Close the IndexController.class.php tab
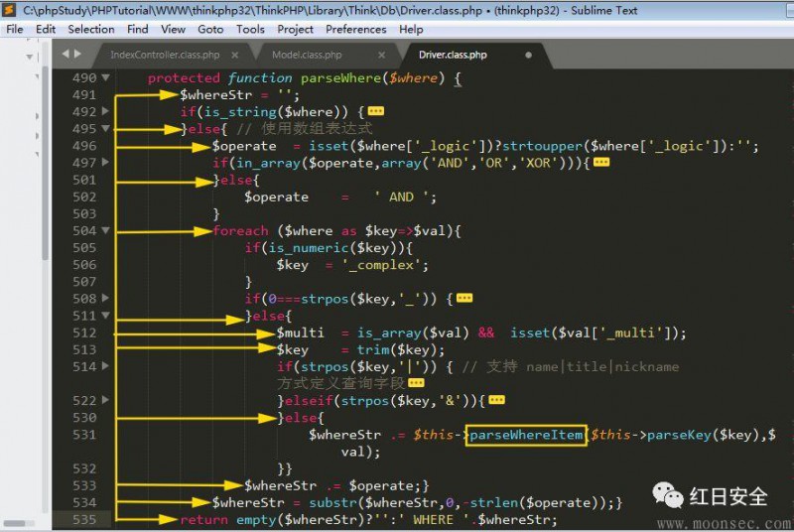The image size is (794, 532). click(x=235, y=55)
